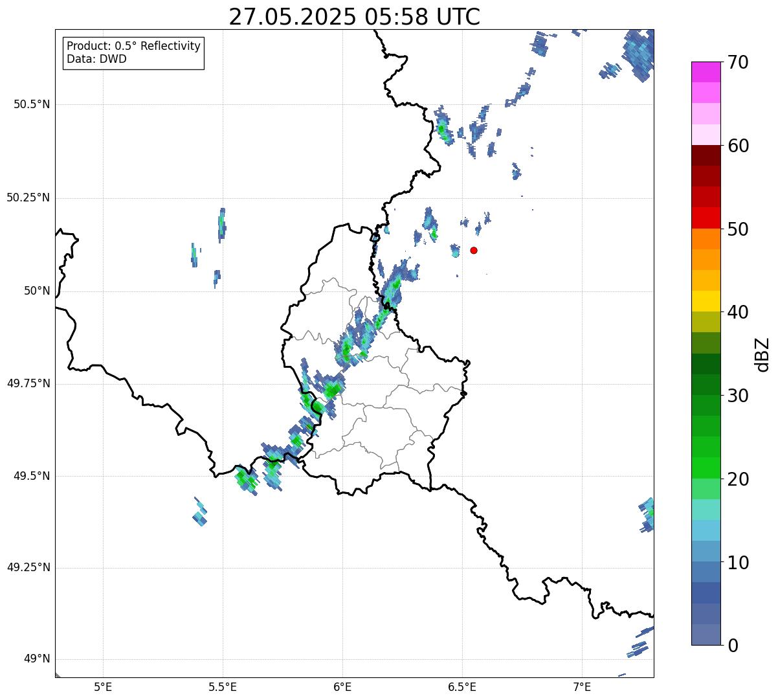Click the colorbar tick label 0
Viewport: 778px width, 700px height.
(731, 646)
